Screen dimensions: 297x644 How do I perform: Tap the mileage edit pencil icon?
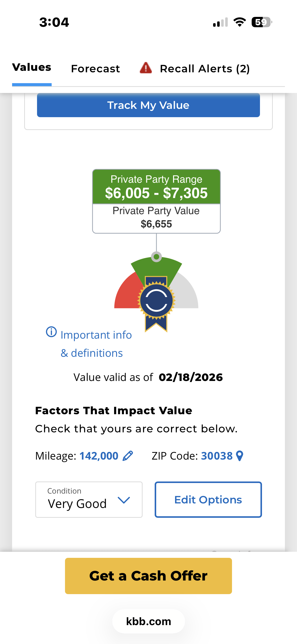(x=128, y=456)
